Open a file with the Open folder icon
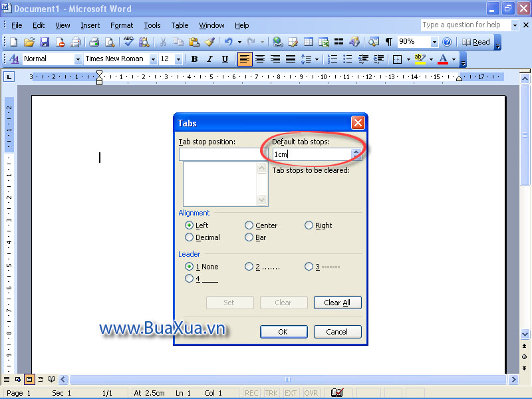The width and height of the screenshot is (532, 399). click(29, 42)
